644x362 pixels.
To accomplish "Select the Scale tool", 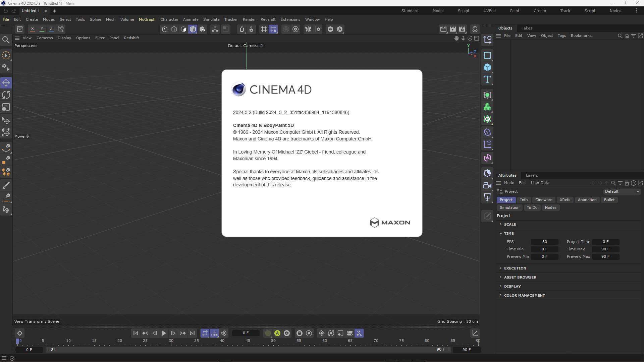I will 6,107.
